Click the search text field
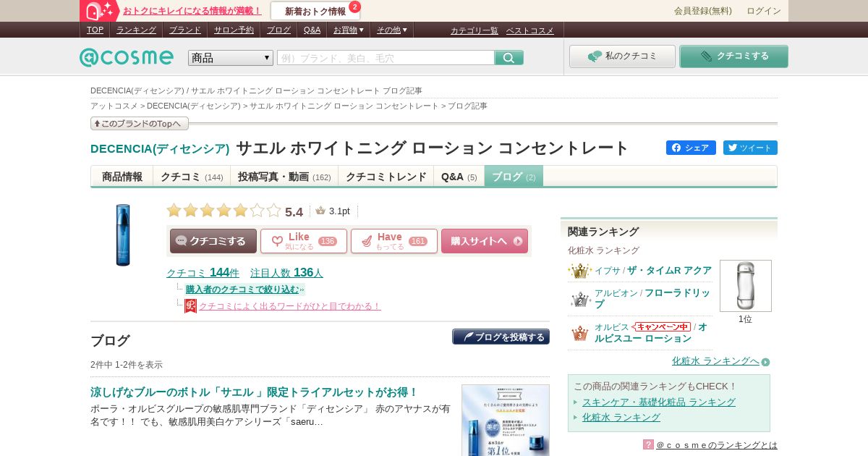Screen dimensions: 868x456 coord(386,58)
